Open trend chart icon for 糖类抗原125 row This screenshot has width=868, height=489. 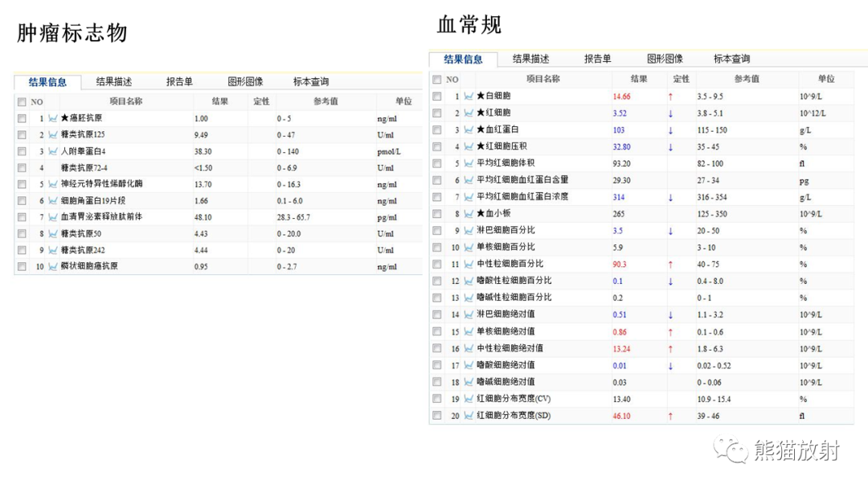pyautogui.click(x=52, y=134)
